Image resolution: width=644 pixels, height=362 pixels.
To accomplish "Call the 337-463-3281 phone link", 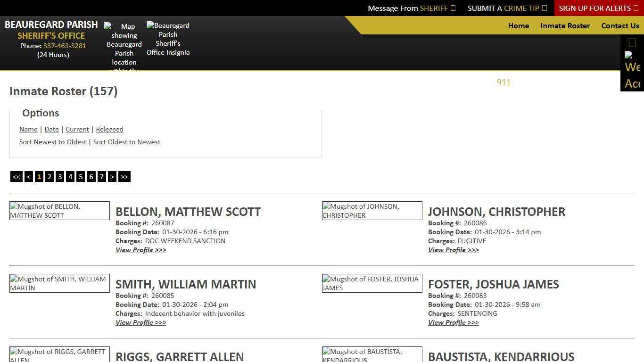I will [65, 46].
